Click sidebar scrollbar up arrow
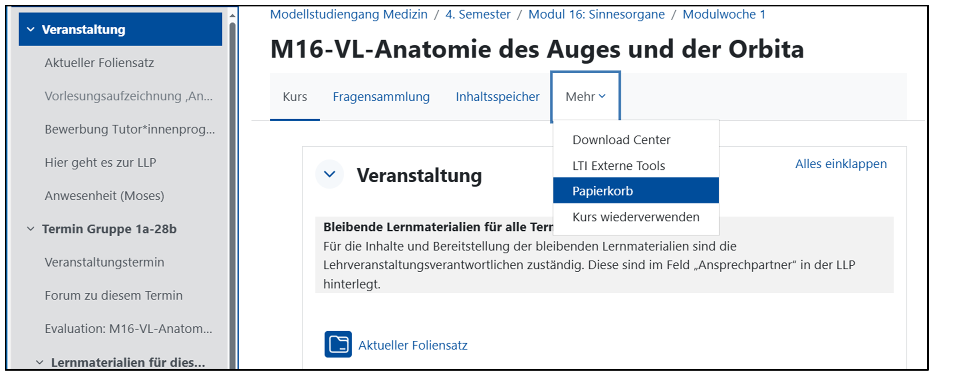This screenshot has width=980, height=391. (232, 15)
